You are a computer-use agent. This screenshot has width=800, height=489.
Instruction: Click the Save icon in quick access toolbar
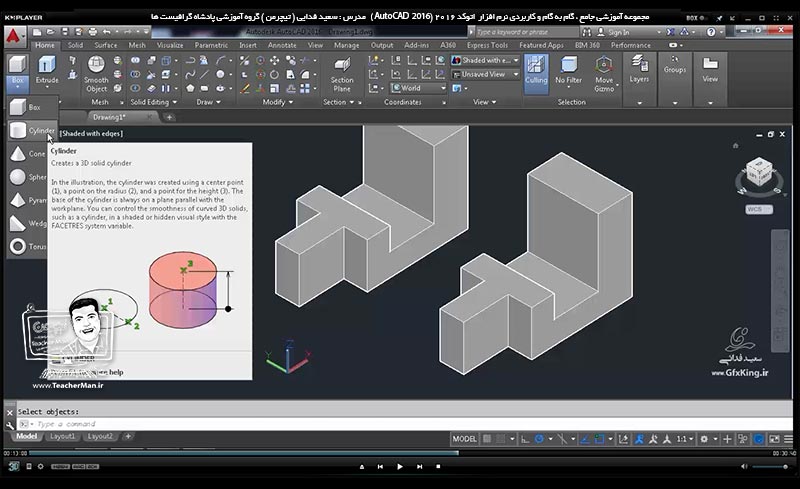click(x=65, y=32)
